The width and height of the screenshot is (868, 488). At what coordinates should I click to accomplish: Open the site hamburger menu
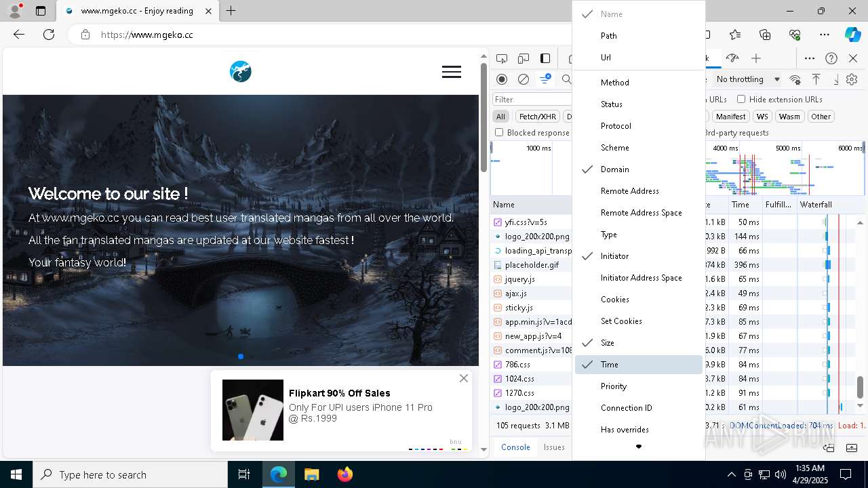pyautogui.click(x=452, y=72)
